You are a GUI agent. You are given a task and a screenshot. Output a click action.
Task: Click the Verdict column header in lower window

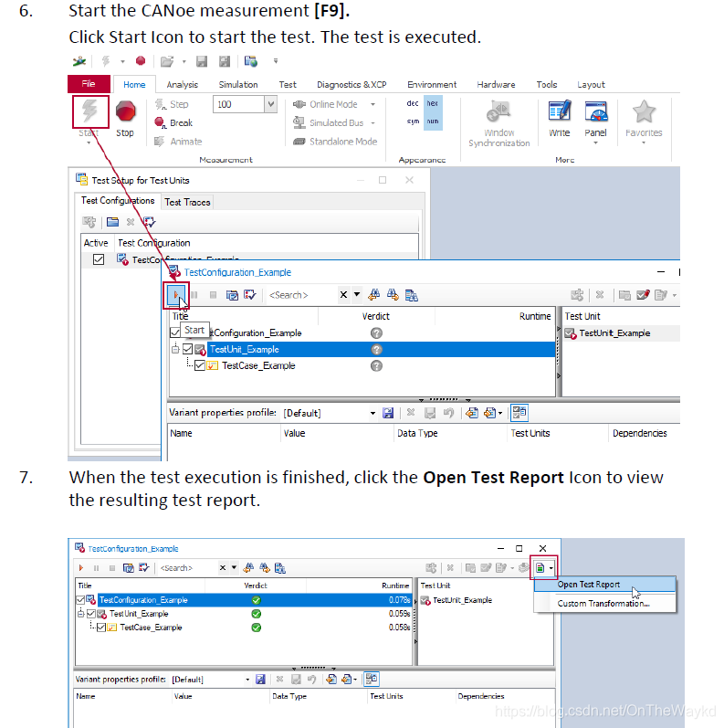(256, 586)
